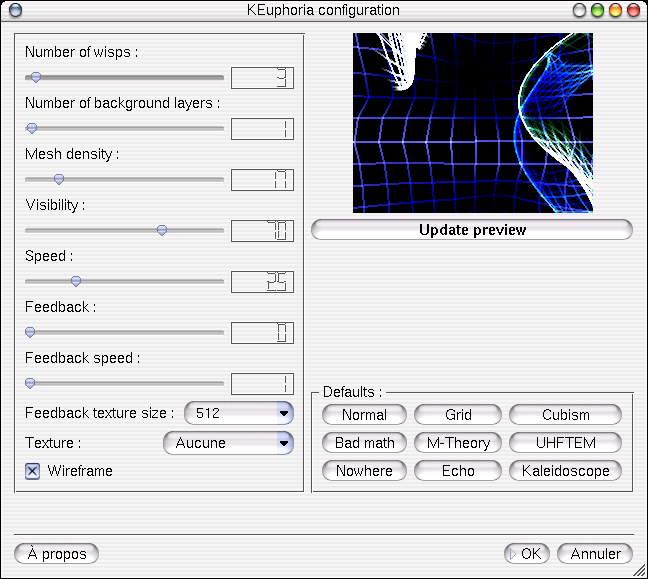
Task: Click the window resize grip icon
Action: click(x=640, y=571)
